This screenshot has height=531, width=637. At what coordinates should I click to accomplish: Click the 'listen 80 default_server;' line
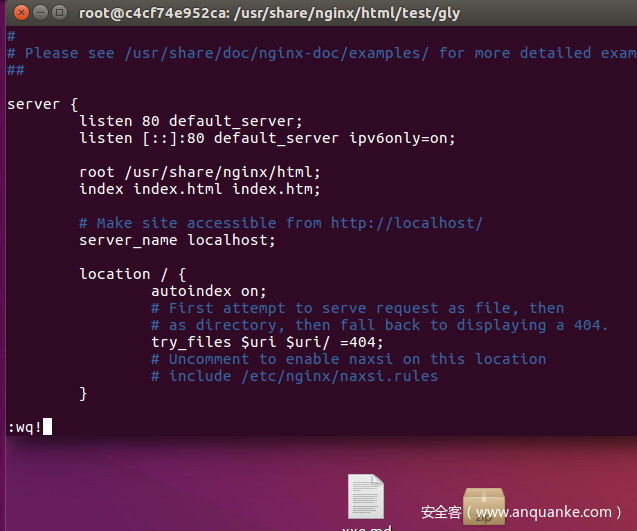[190, 121]
